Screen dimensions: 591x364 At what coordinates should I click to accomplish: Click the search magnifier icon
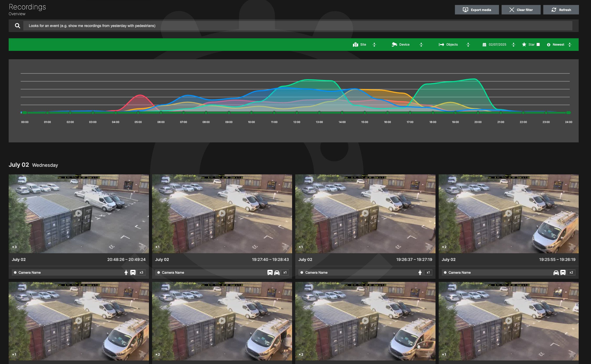[x=17, y=26]
